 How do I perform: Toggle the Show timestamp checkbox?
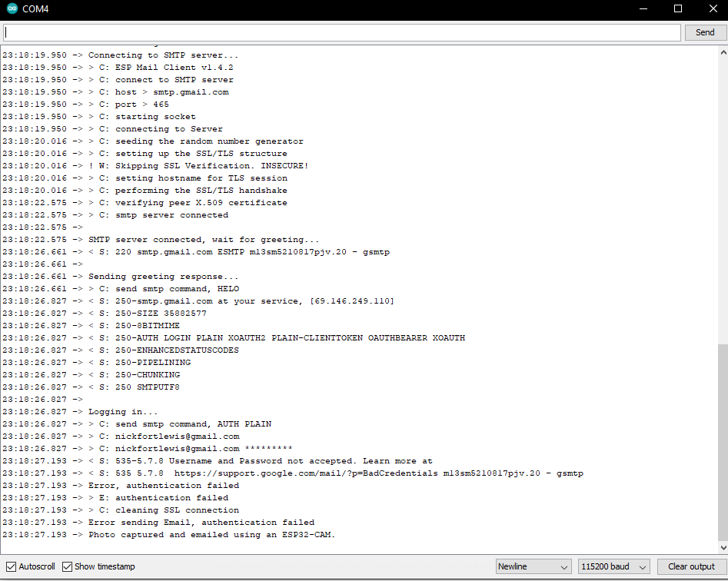tap(68, 566)
